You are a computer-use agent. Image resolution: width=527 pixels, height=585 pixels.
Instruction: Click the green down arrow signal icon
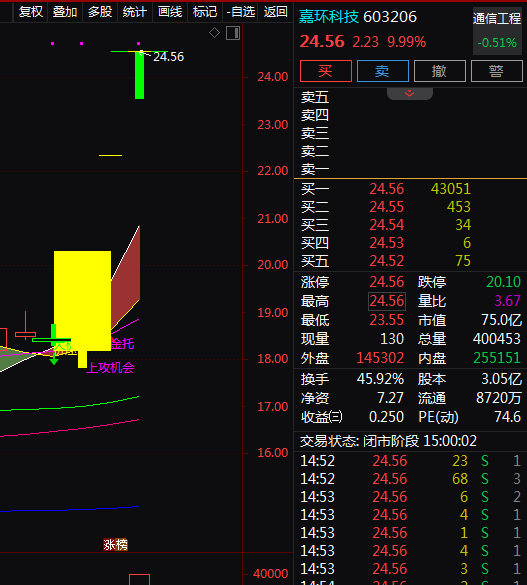click(54, 359)
